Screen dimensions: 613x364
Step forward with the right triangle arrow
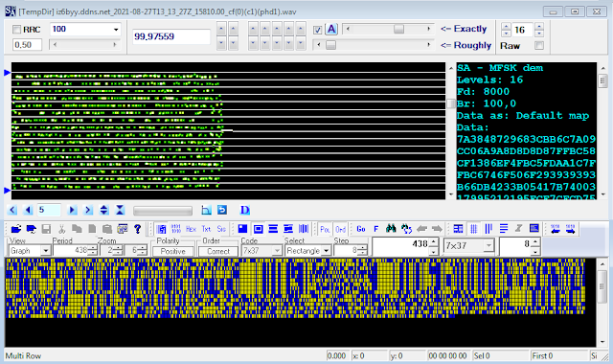73,211
